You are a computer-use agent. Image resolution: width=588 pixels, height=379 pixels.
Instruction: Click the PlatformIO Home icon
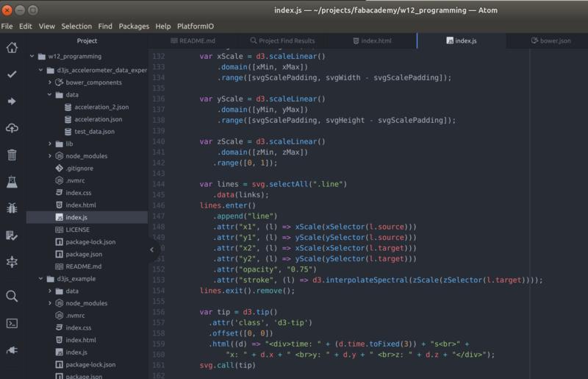pyautogui.click(x=12, y=48)
